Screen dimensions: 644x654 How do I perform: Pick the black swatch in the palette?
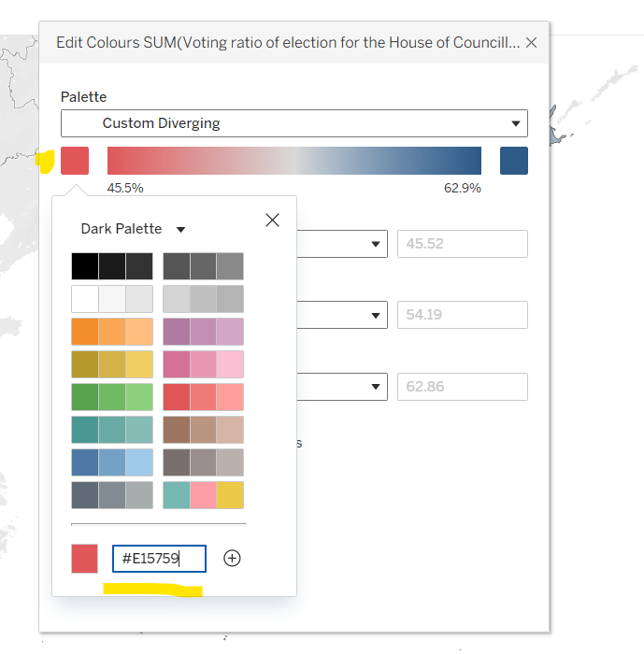pos(84,266)
